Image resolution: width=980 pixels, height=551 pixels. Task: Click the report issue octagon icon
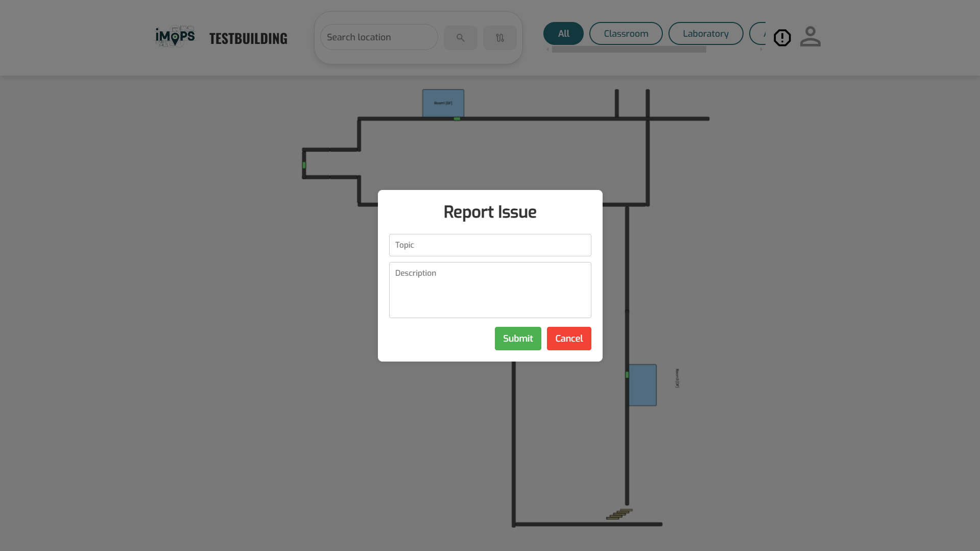click(782, 38)
